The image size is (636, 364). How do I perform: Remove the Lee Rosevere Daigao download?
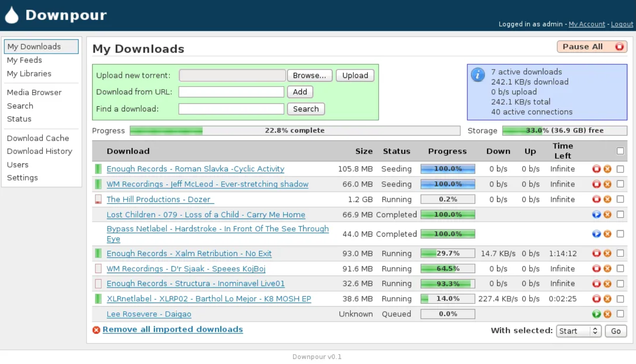[x=607, y=314]
